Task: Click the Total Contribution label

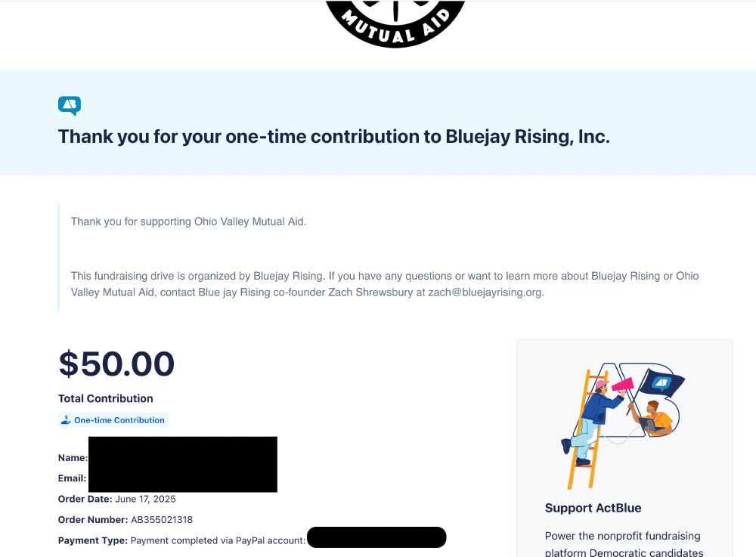Action: (105, 398)
